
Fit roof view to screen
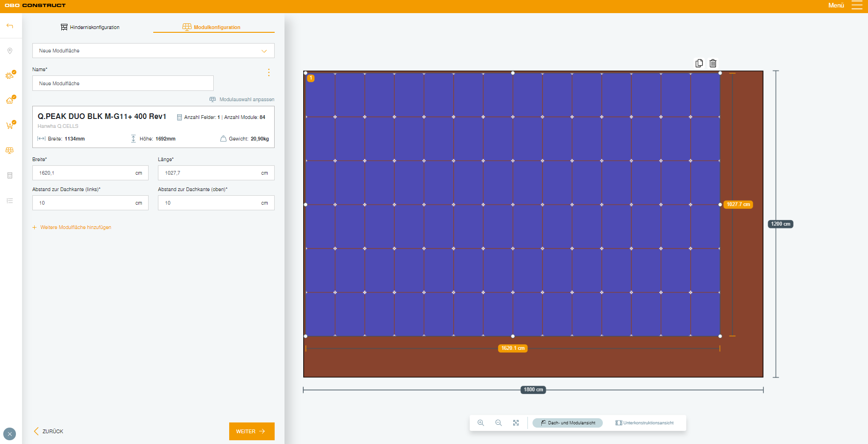tap(516, 423)
